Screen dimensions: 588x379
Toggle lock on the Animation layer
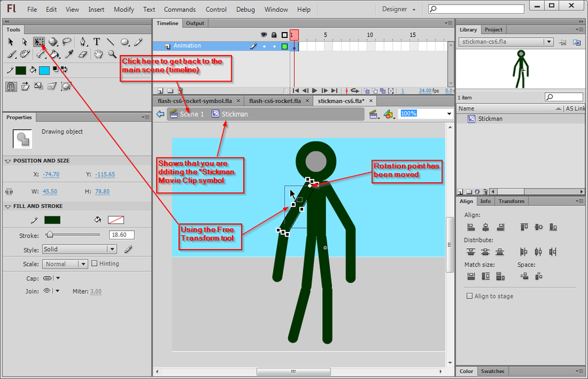[x=274, y=46]
